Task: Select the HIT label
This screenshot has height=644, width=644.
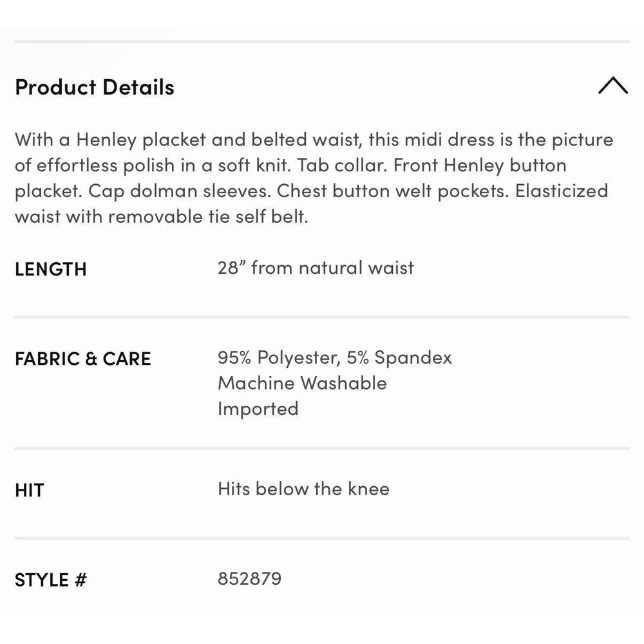Action: (x=29, y=490)
